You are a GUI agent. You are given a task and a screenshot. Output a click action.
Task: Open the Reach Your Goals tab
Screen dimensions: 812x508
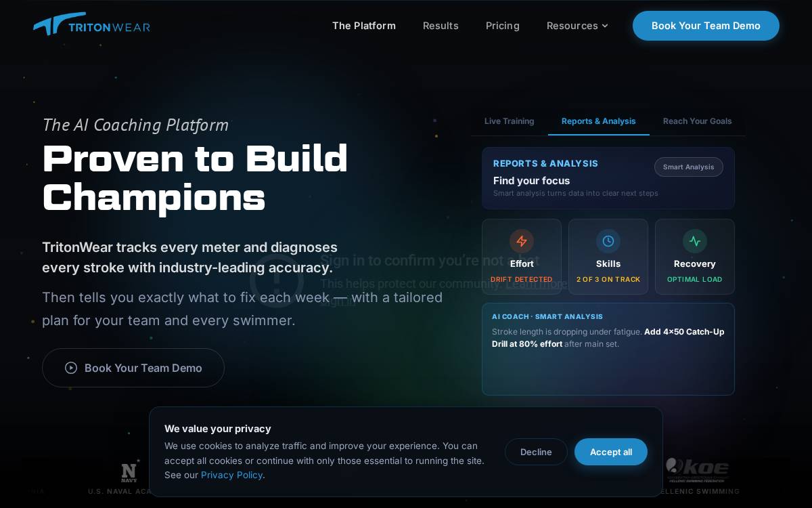coord(698,121)
